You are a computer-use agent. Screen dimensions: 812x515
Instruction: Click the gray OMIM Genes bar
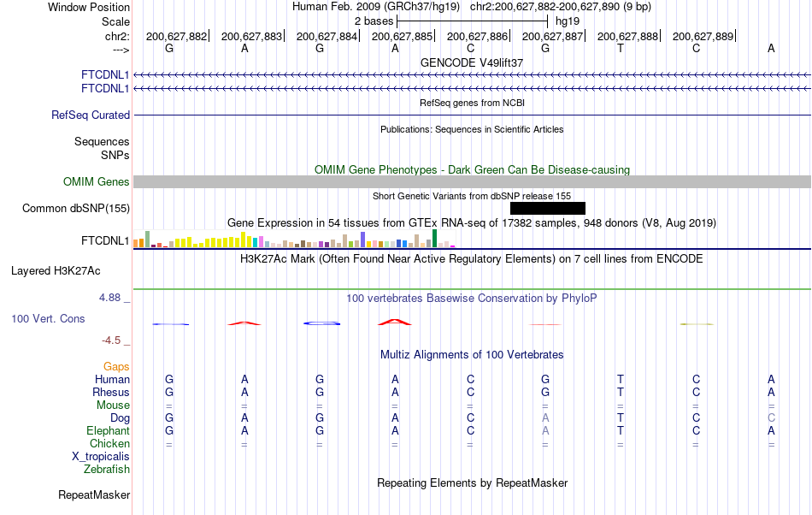[472, 182]
